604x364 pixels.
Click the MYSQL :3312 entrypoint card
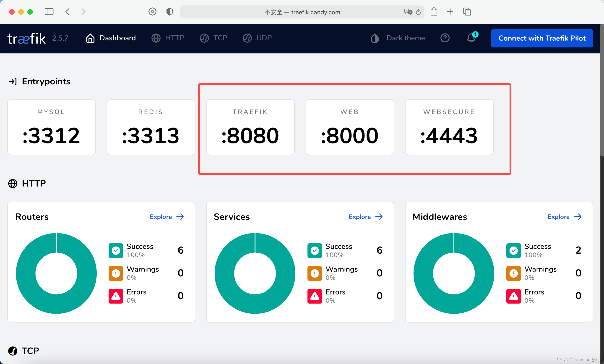(x=52, y=127)
